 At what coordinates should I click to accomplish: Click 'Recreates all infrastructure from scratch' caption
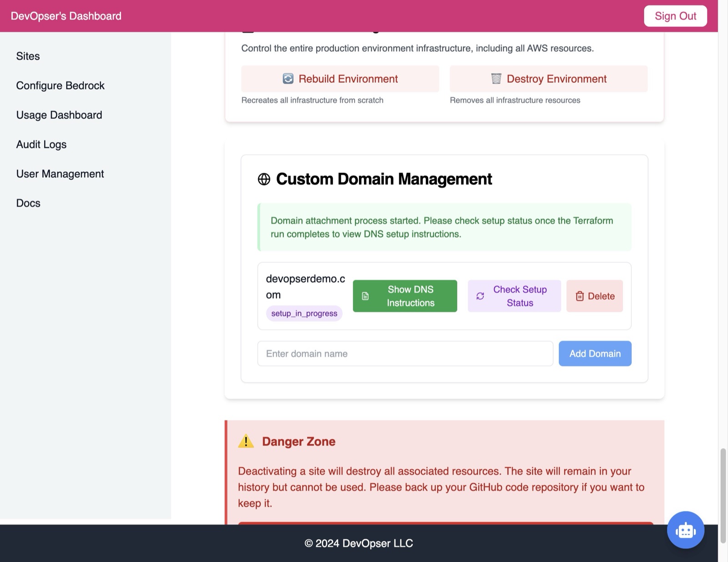click(x=312, y=100)
